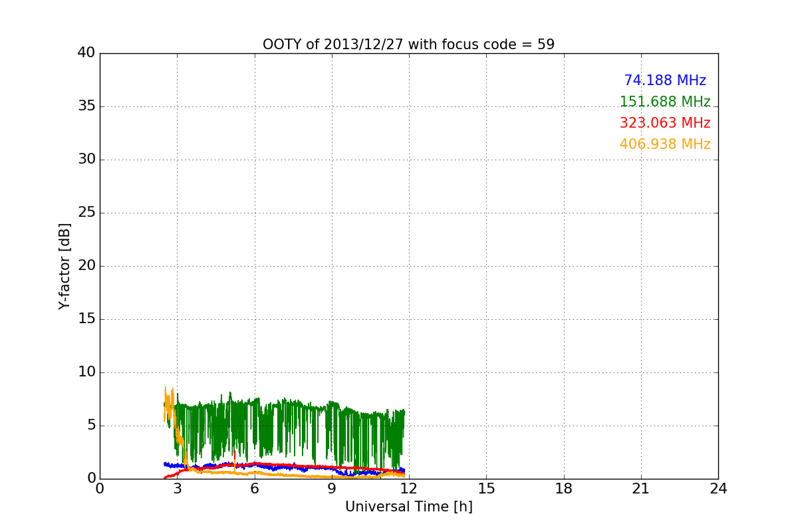The image size is (798, 532).
Task: Click the x-axis tick label '21'
Action: pyautogui.click(x=641, y=489)
